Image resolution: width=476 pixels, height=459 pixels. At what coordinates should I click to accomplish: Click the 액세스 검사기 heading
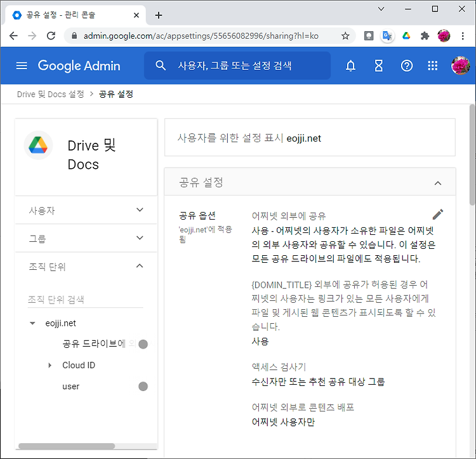279,368
